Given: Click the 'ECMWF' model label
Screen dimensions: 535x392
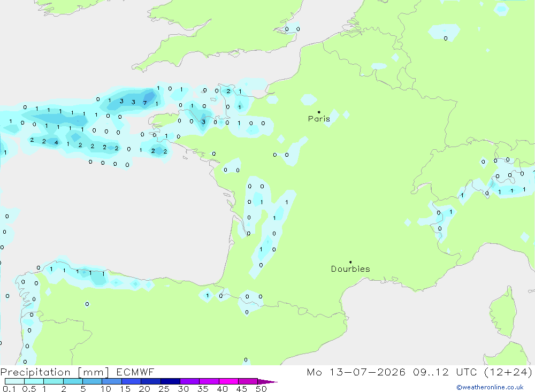Looking at the screenshot, I should click(x=135, y=372).
